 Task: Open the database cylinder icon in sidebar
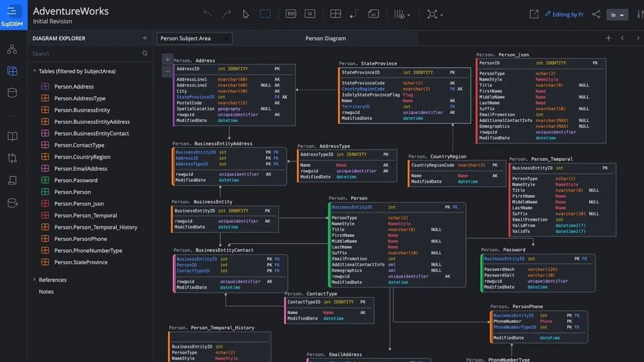12,93
